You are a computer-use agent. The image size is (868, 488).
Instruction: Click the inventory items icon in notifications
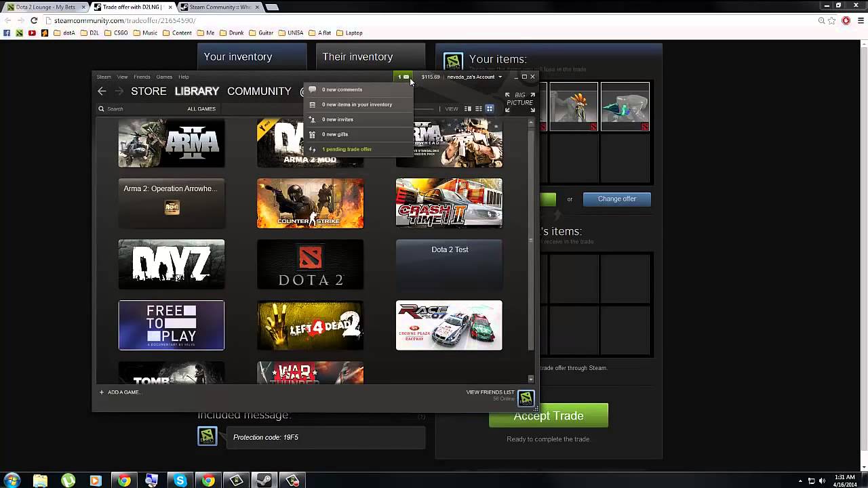coord(312,104)
